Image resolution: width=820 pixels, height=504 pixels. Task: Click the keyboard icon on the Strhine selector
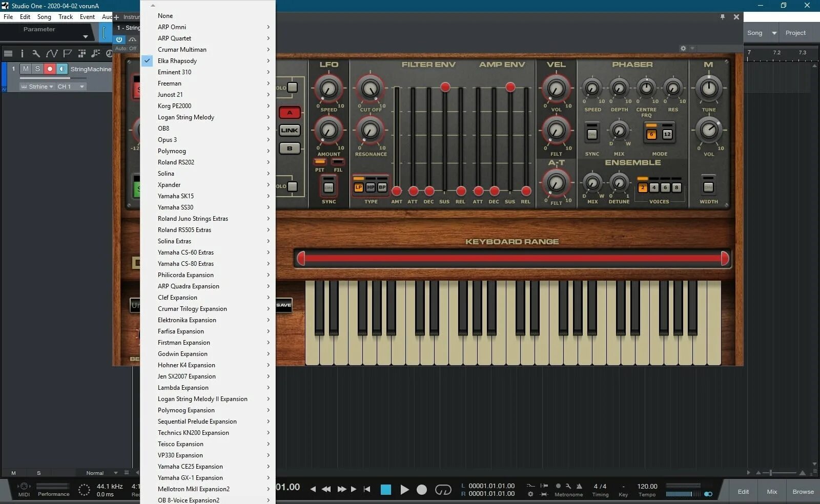point(24,87)
